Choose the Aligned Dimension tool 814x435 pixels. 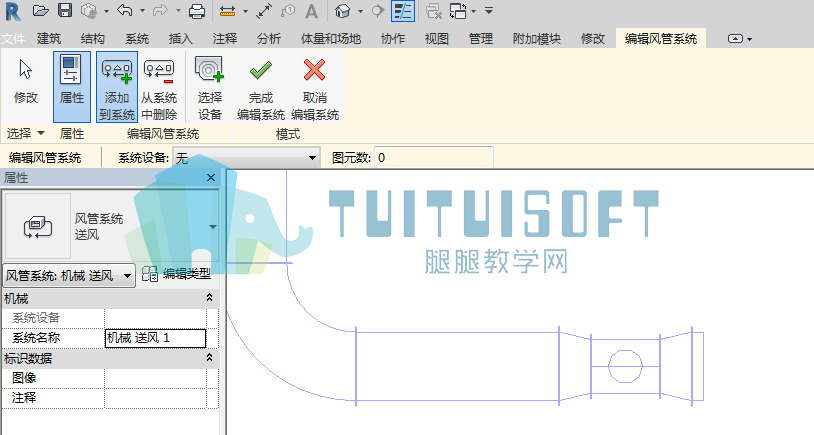pyautogui.click(x=264, y=11)
